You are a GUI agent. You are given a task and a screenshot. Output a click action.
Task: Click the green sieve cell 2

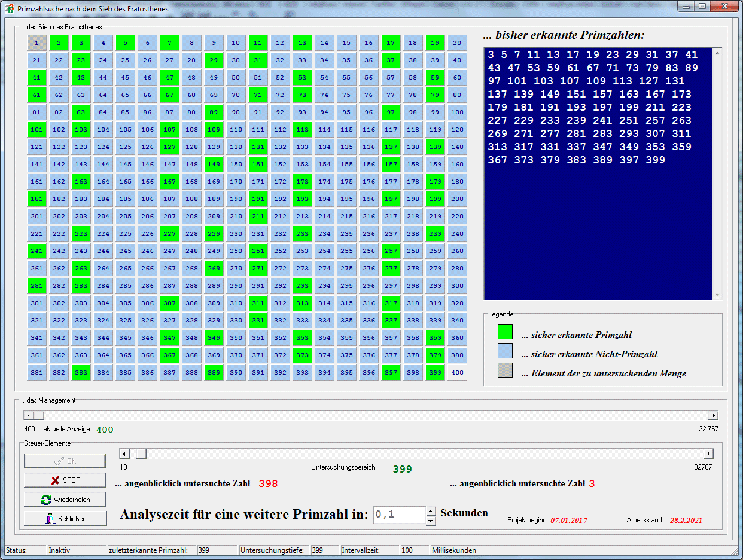[x=59, y=43]
